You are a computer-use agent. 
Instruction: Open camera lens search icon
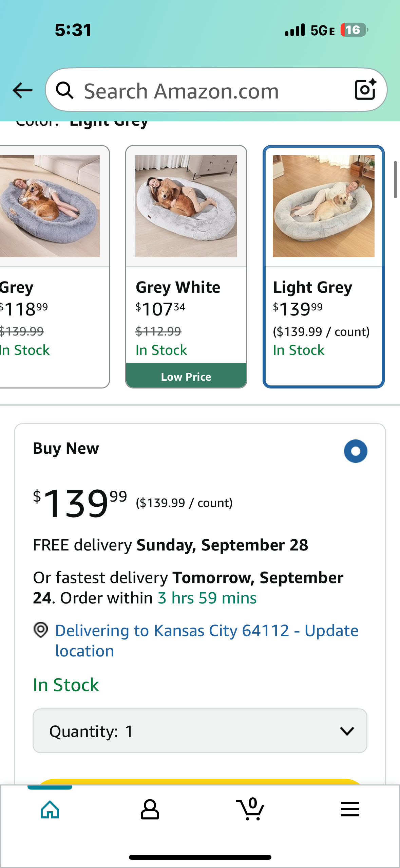click(x=365, y=90)
